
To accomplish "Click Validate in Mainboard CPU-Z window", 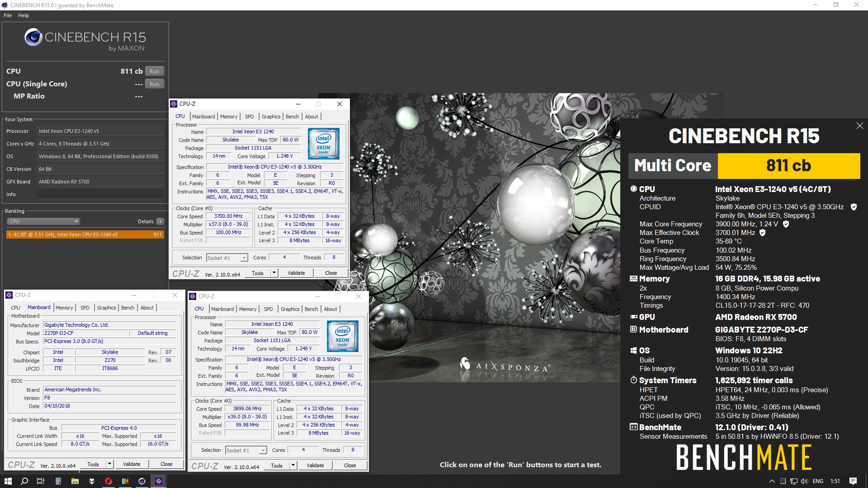I will tap(132, 464).
